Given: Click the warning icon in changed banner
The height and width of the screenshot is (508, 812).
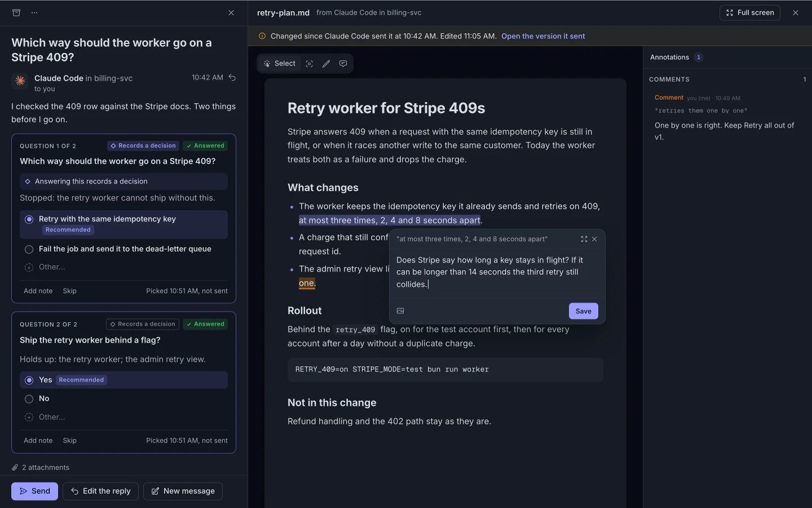Looking at the screenshot, I should (x=262, y=36).
